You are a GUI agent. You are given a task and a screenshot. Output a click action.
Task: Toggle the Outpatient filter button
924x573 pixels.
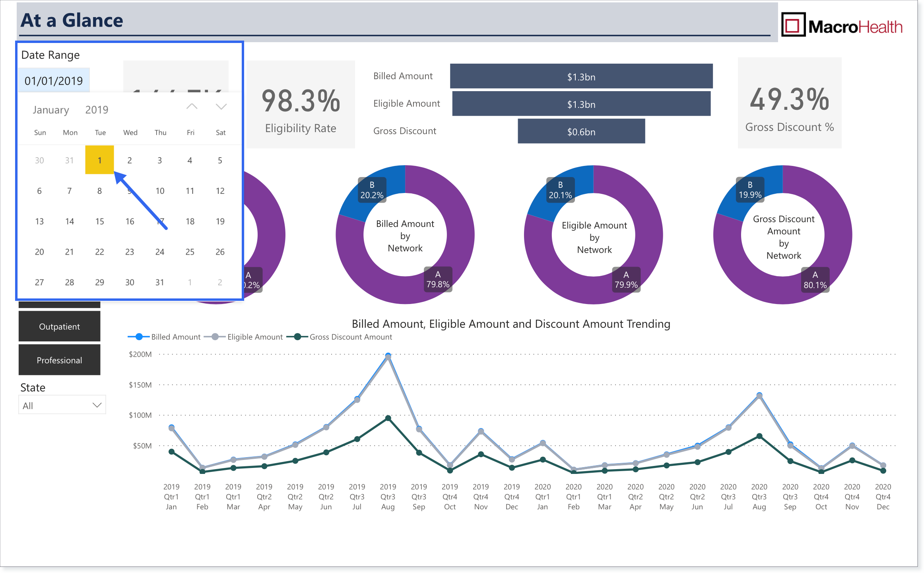59,327
